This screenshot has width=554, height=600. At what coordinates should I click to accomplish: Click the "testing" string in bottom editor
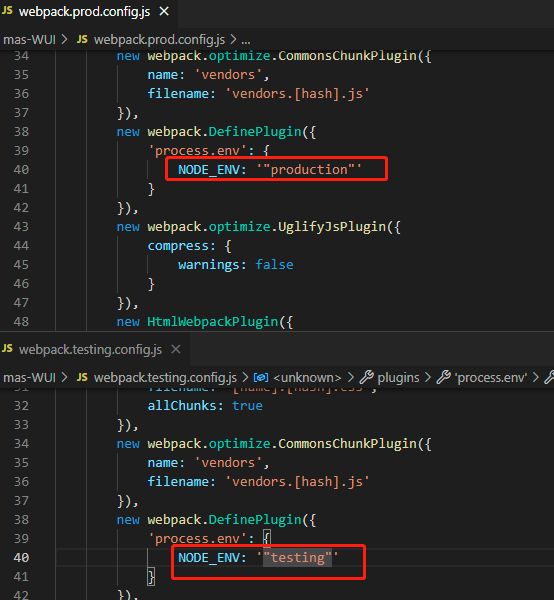click(x=298, y=558)
